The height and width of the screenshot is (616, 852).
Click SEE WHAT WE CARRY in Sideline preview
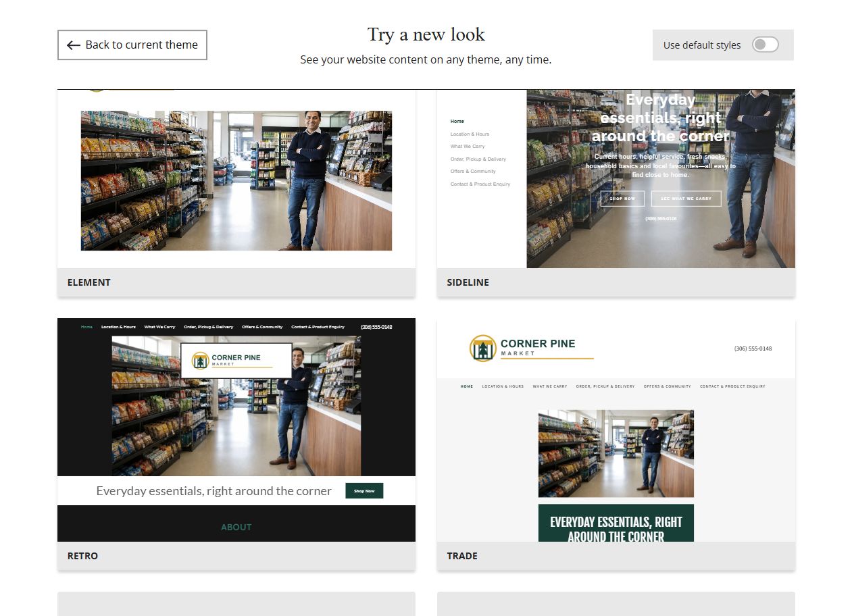(x=686, y=199)
